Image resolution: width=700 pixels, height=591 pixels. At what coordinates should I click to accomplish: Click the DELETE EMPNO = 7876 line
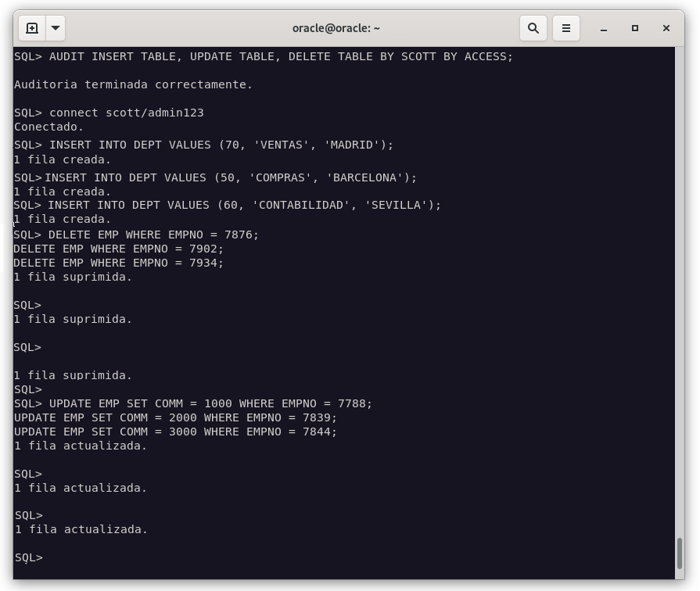tap(153, 235)
